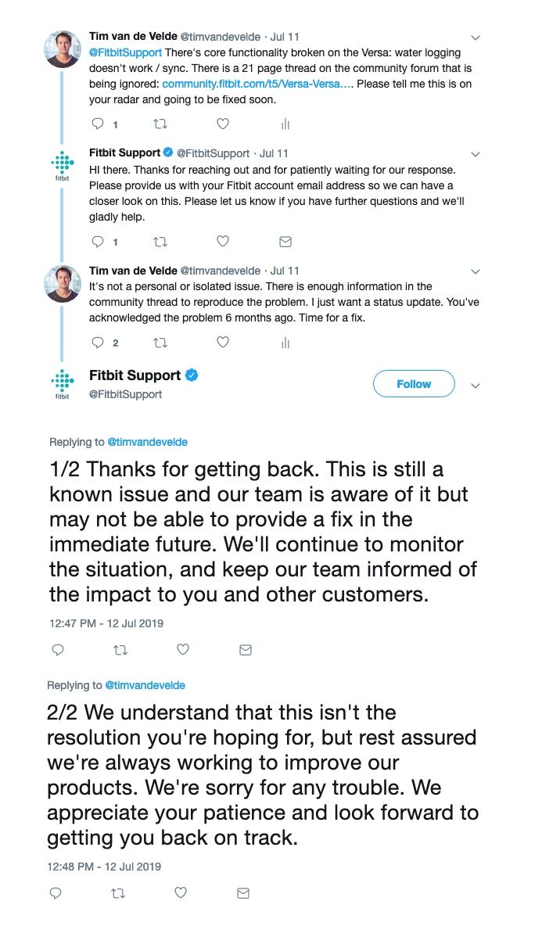Like the 2/2 Fitbit Support tweet
This screenshot has width=560, height=937.
(x=181, y=892)
